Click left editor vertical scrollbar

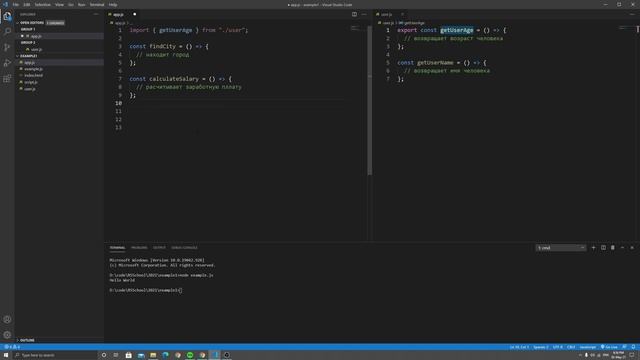click(369, 101)
